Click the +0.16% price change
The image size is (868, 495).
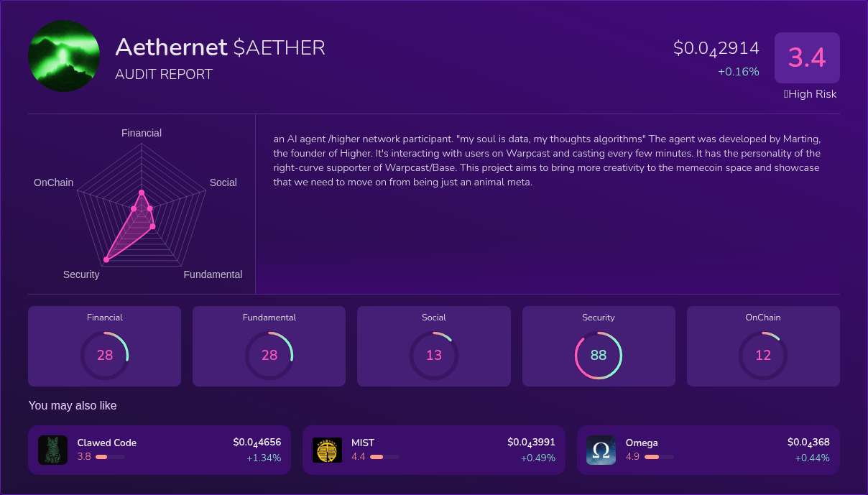[x=739, y=71]
